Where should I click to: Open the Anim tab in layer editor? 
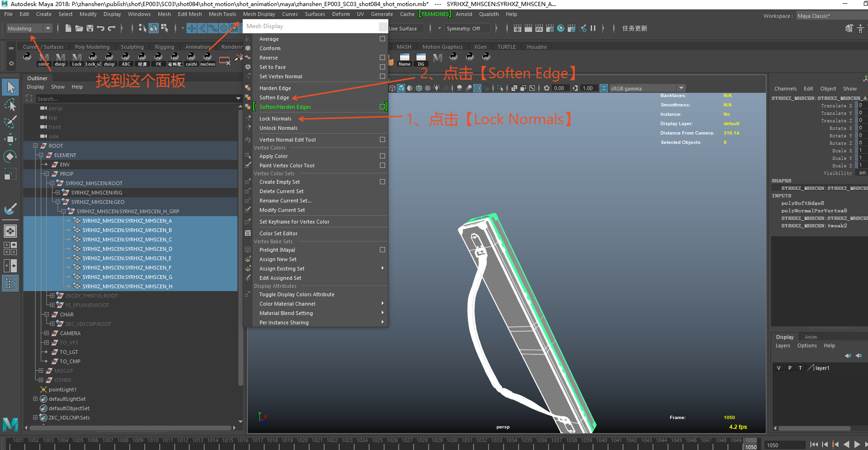(810, 337)
